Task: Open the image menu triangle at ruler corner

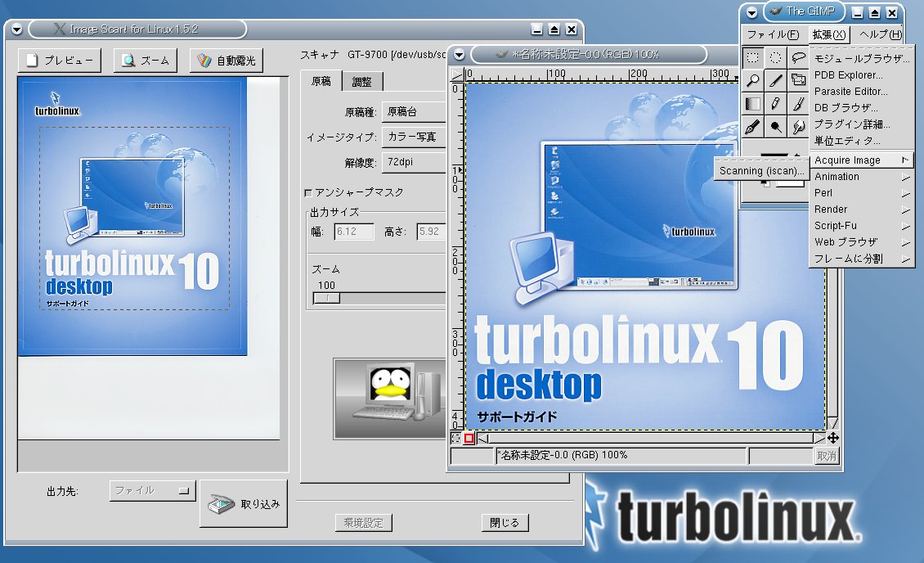Action: tap(457, 74)
